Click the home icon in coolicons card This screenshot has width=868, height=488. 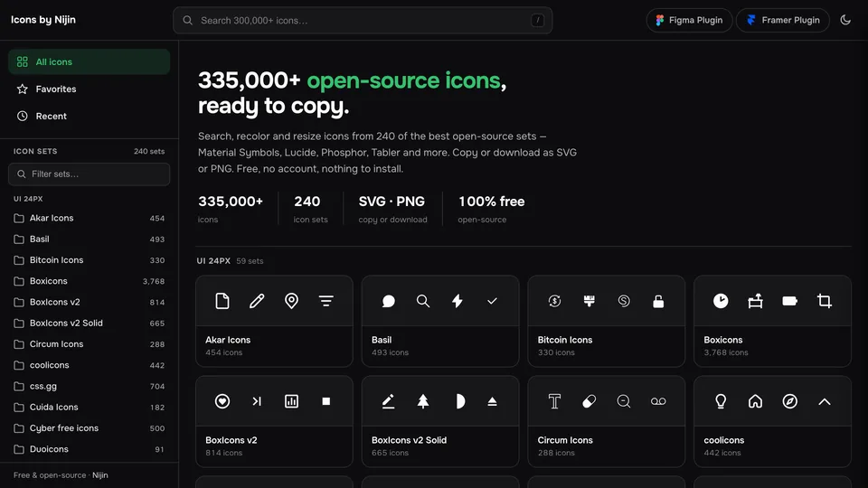(x=755, y=401)
